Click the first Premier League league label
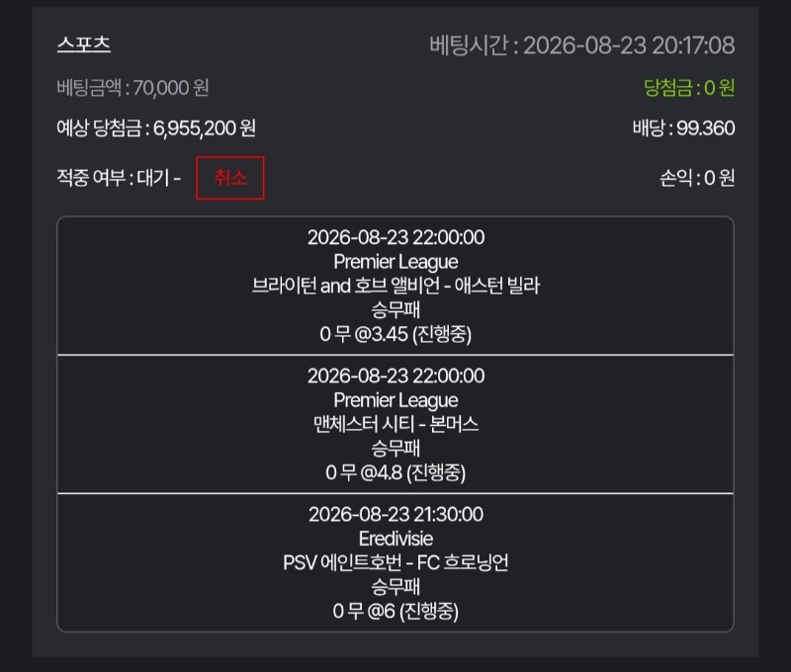The image size is (791, 672). coord(395,262)
